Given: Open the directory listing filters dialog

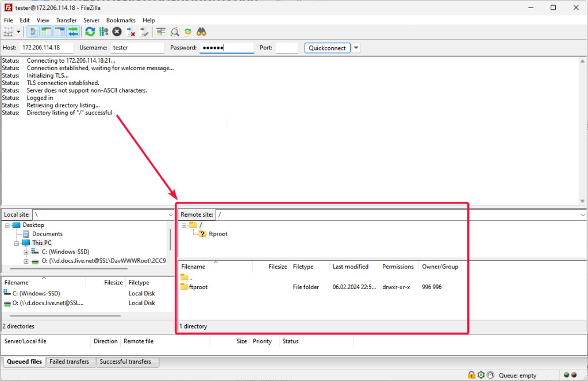Looking at the screenshot, I should tap(161, 32).
